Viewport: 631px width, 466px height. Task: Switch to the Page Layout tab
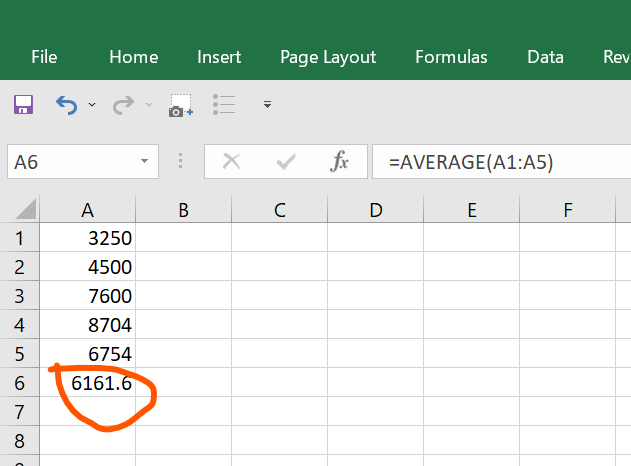[328, 58]
